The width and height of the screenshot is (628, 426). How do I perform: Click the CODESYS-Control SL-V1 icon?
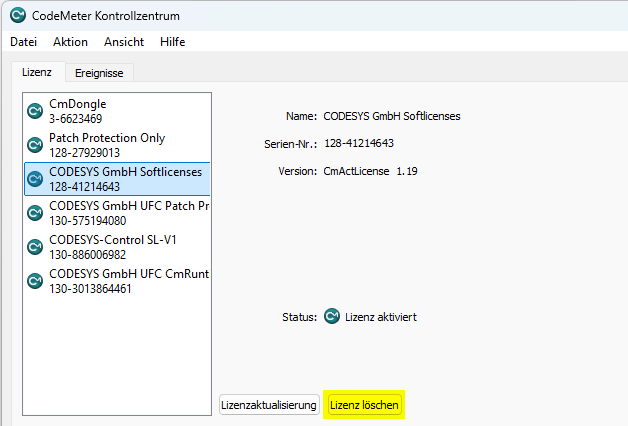[35, 247]
